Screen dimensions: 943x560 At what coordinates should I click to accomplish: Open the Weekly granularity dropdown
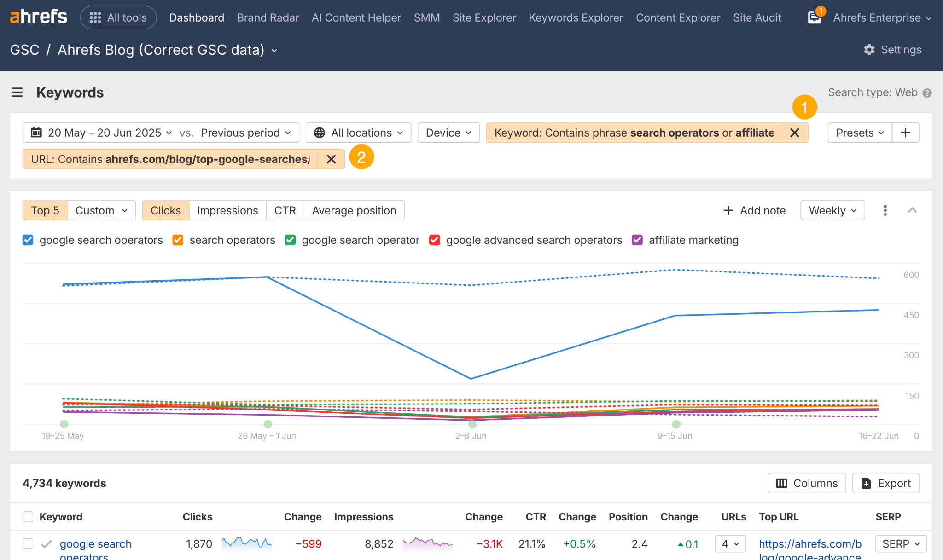pos(832,210)
